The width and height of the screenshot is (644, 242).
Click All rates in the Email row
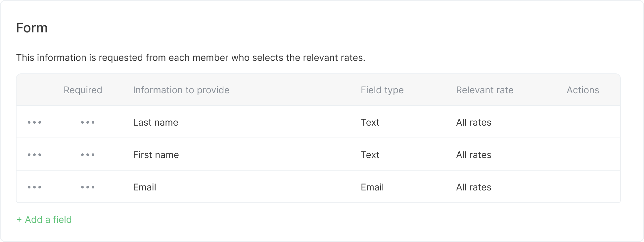(474, 187)
